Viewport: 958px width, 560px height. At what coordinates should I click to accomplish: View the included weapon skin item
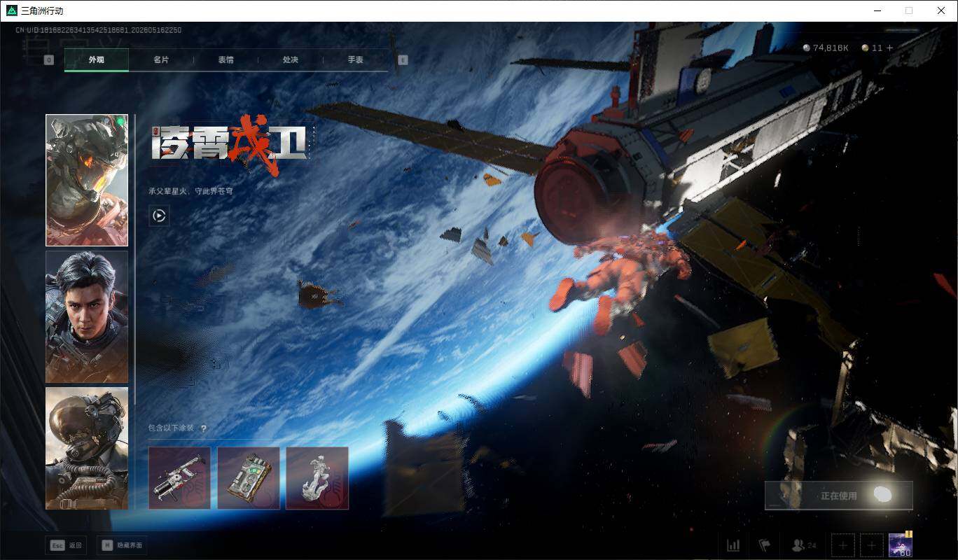click(x=179, y=478)
